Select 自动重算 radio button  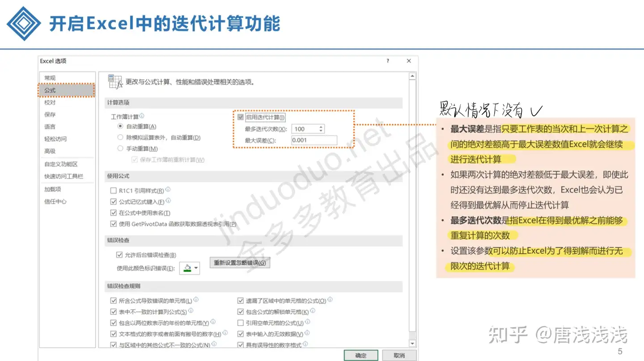pyautogui.click(x=120, y=127)
